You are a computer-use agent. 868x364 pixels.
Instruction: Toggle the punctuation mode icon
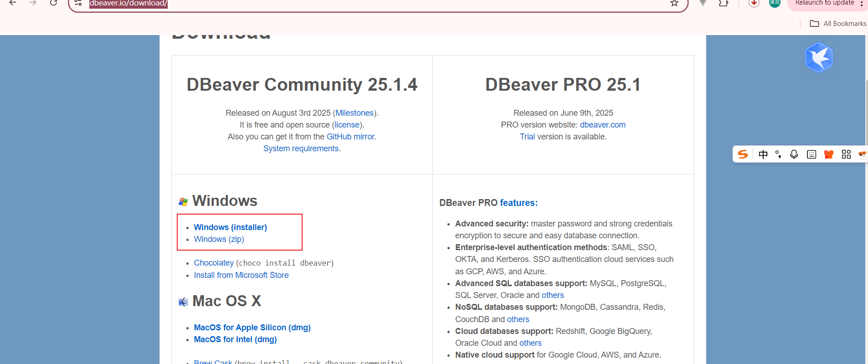pos(778,154)
